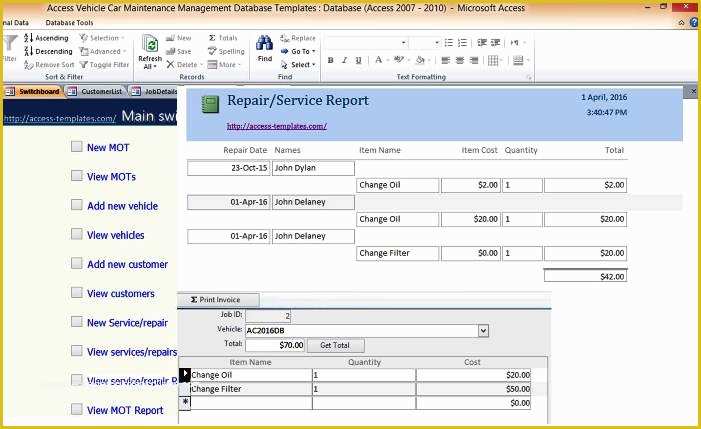Select the Change Oil row selector arrow

(185, 374)
